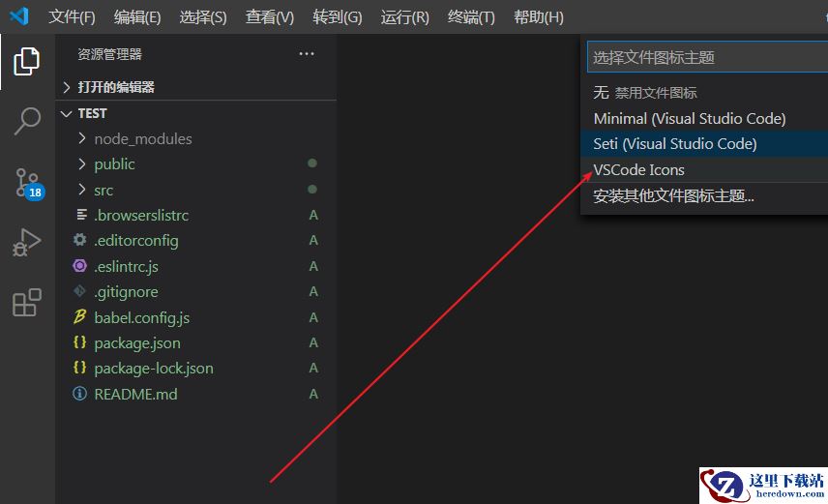The height and width of the screenshot is (504, 828).
Task: Click the Babel icon beside babel.config.js
Action: [79, 317]
